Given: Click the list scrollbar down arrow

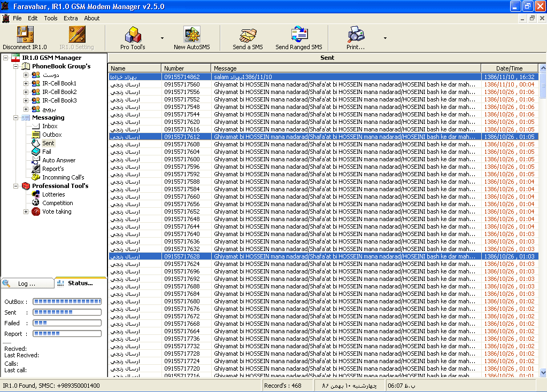Looking at the screenshot, I should 543,372.
